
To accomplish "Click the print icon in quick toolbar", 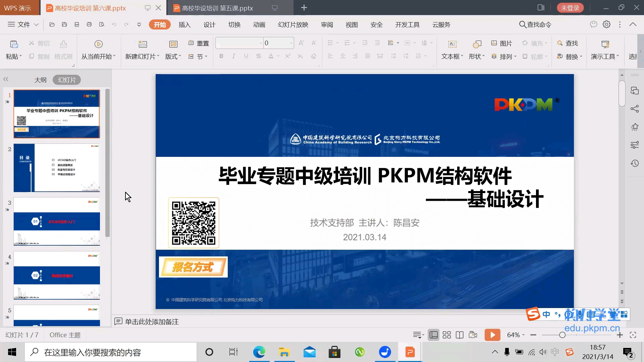I will click(x=89, y=24).
